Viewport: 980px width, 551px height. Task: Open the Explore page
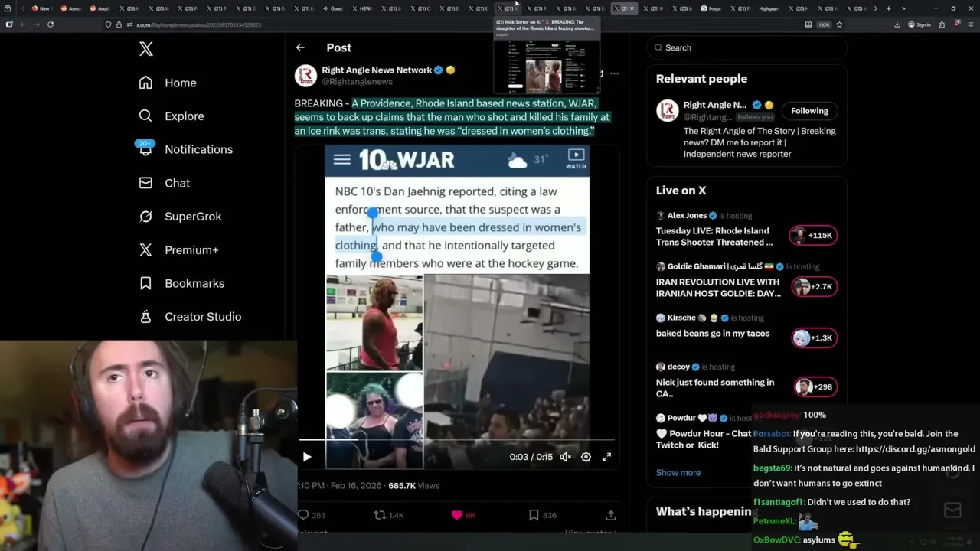[171, 116]
